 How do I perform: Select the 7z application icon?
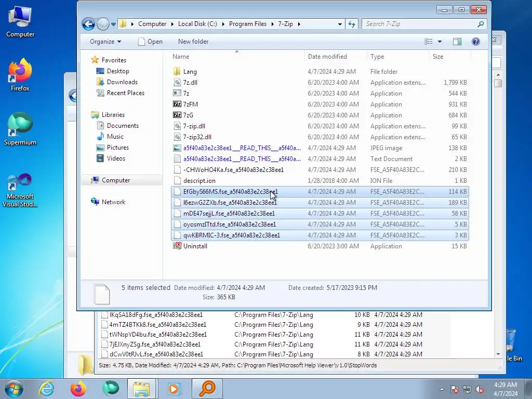click(177, 94)
